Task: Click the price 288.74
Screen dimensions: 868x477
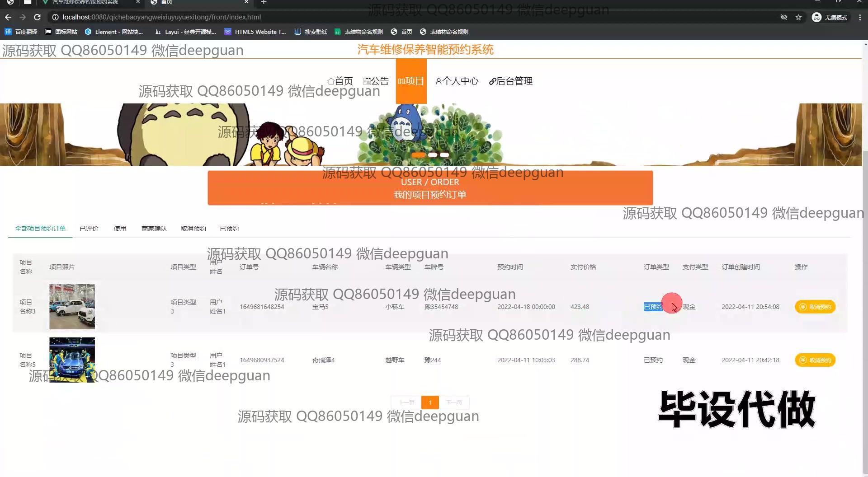Action: point(580,360)
